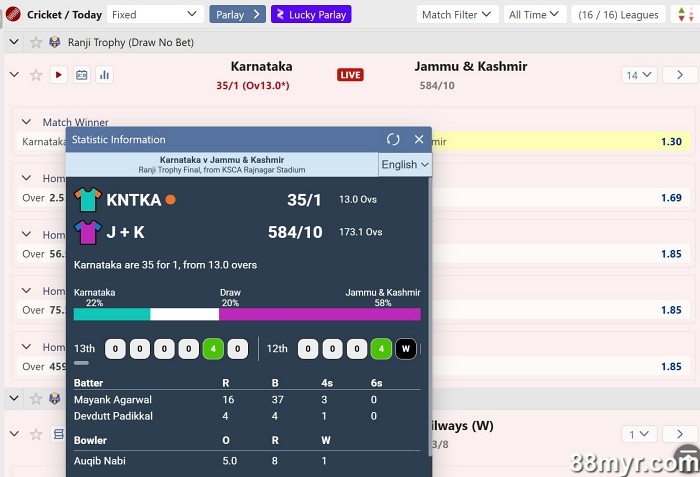Collapse the second league section chevron
Viewport: 700px width, 477px height.
tap(14, 398)
